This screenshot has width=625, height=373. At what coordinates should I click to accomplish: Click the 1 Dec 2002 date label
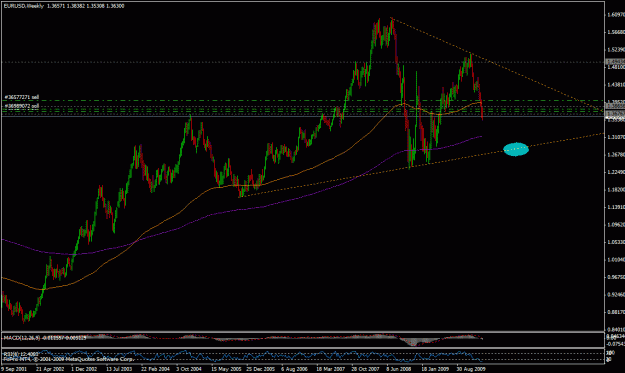tap(84, 369)
